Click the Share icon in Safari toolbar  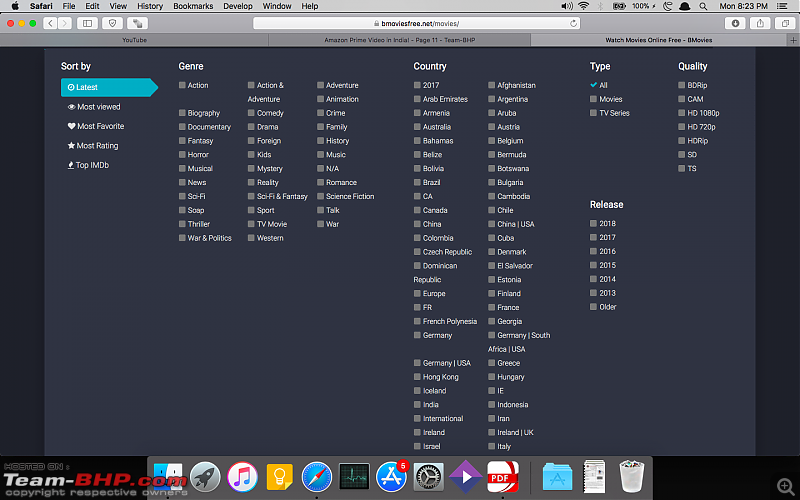point(760,23)
